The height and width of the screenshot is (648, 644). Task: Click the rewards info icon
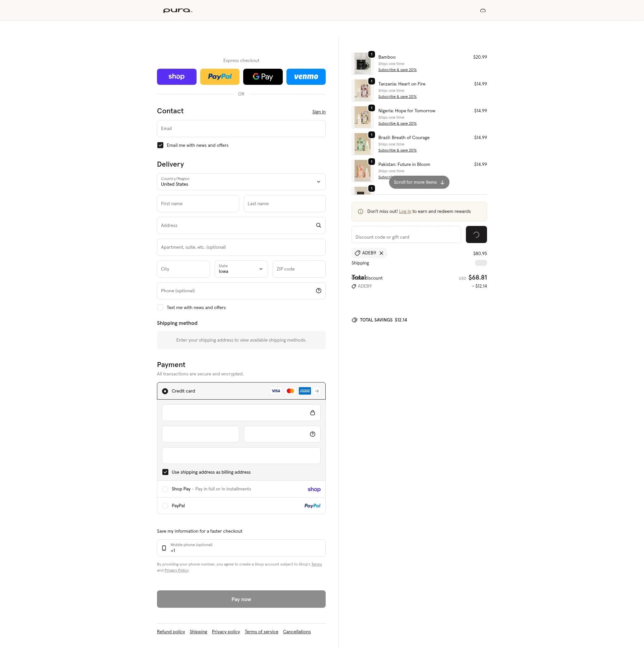[361, 212]
